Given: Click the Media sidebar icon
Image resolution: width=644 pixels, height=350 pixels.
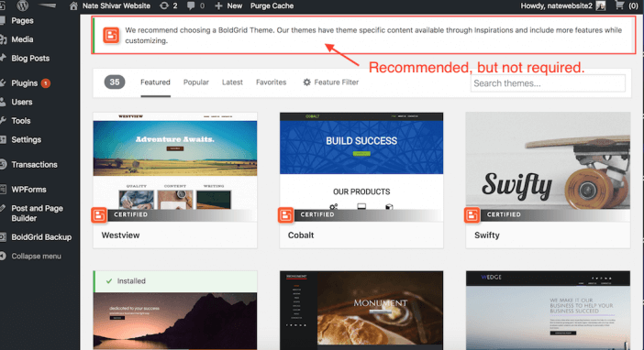Looking at the screenshot, I should 4,39.
